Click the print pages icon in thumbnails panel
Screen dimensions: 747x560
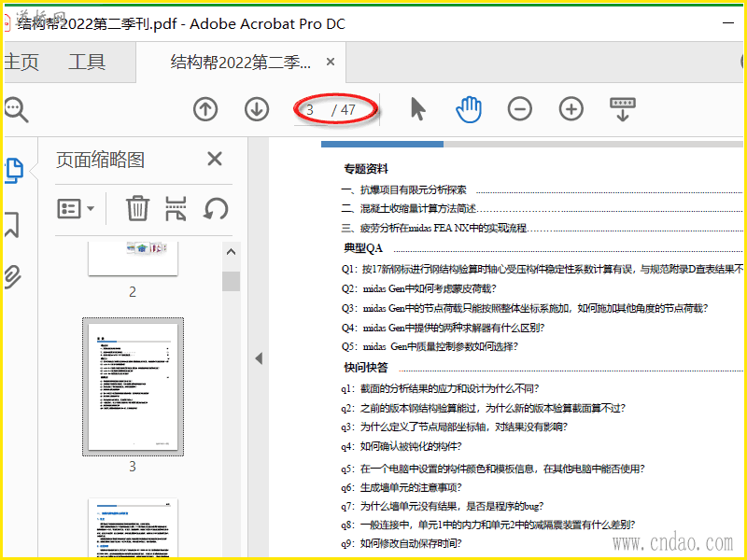[x=176, y=208]
